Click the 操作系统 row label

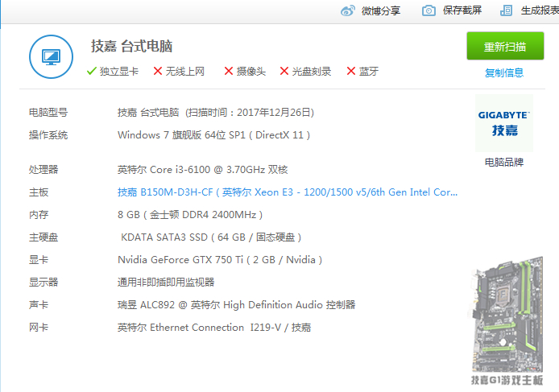[48, 135]
